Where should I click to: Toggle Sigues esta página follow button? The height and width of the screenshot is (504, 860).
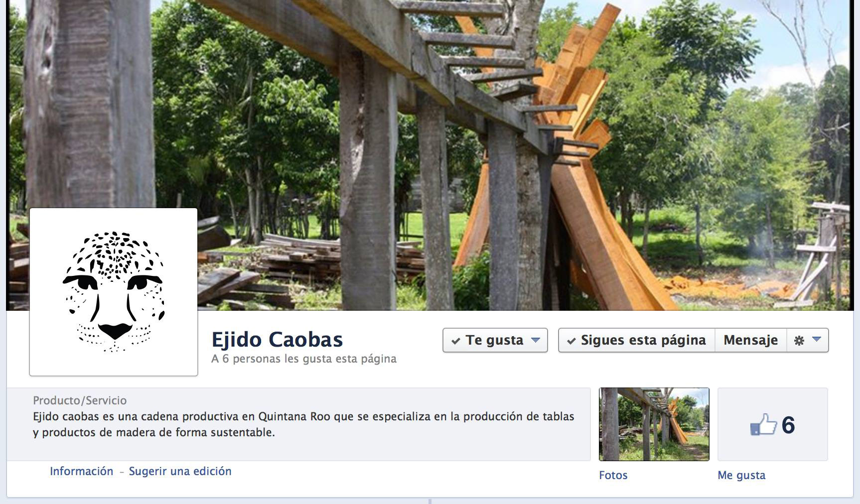[637, 340]
